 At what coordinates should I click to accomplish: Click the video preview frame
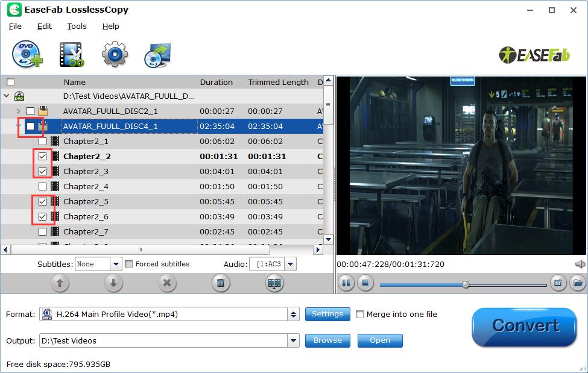(x=461, y=165)
